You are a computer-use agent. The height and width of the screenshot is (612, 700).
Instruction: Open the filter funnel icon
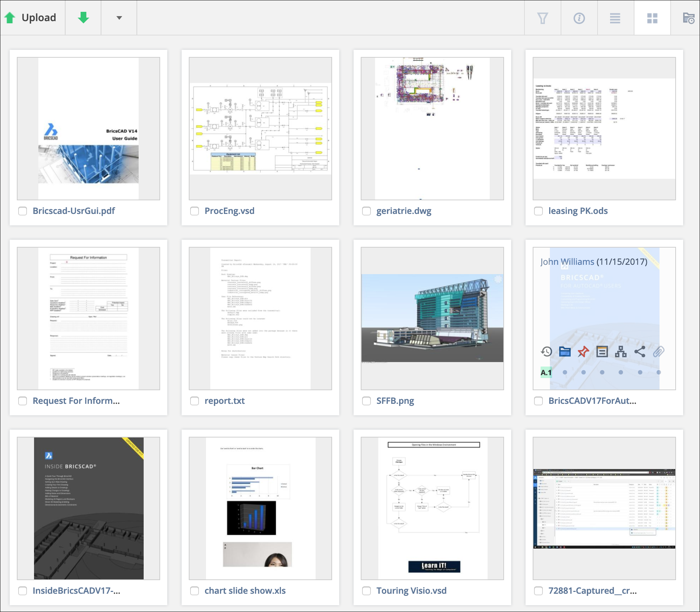tap(543, 18)
